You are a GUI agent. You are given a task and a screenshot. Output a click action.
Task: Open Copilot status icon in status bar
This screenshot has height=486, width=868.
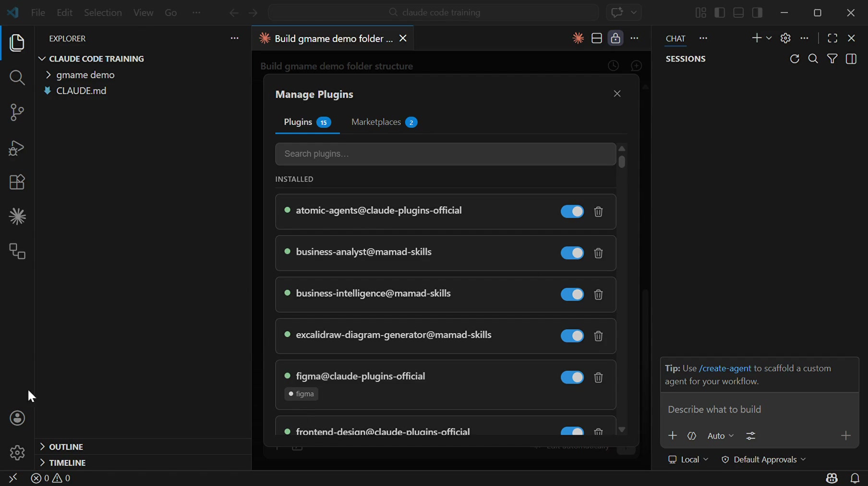coord(832,478)
